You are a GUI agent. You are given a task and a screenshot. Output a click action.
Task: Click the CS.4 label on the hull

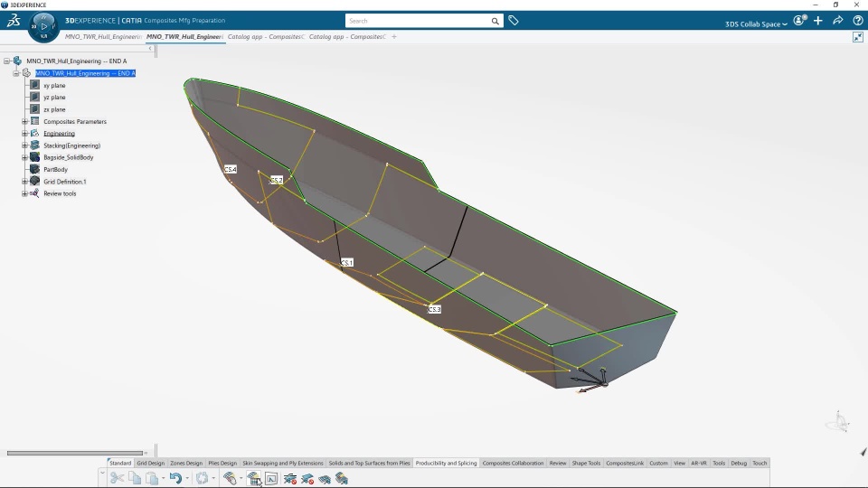coord(231,169)
